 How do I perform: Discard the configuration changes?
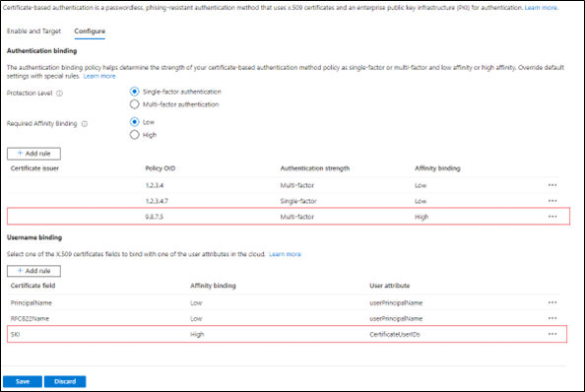[x=65, y=381]
